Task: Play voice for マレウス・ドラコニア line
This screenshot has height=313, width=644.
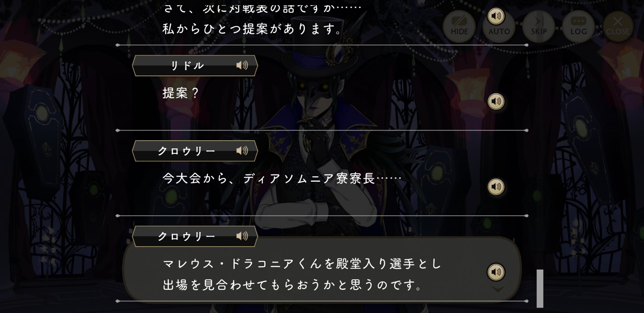Action: coord(496,272)
